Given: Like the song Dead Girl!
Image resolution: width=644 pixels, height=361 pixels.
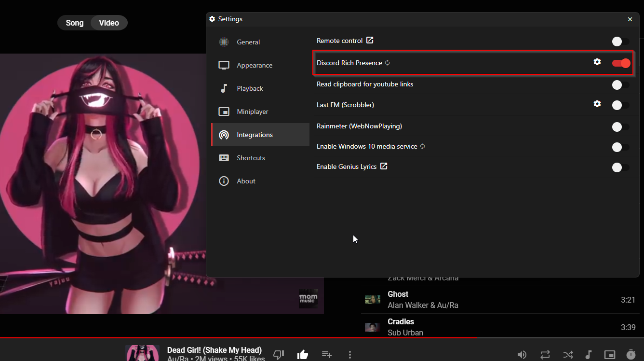Looking at the screenshot, I should tap(303, 354).
